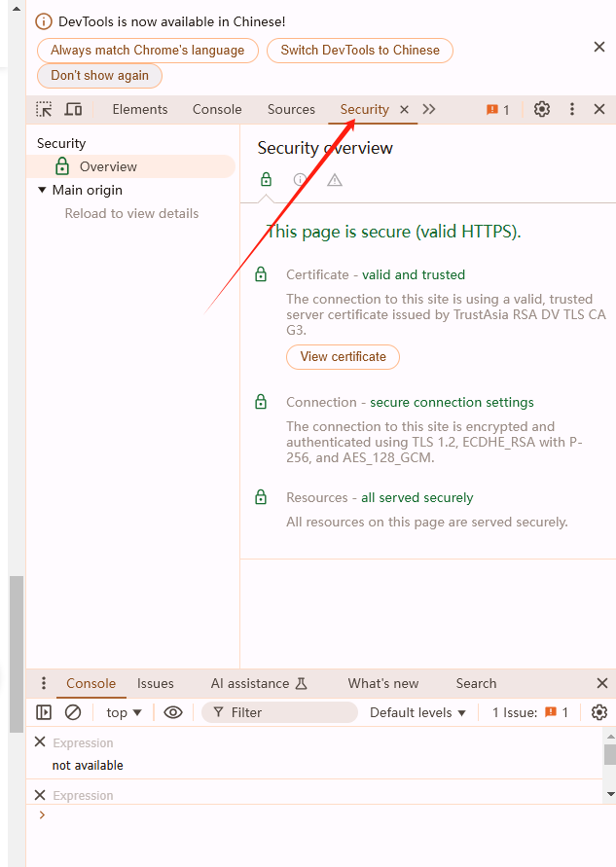Image resolution: width=616 pixels, height=867 pixels.
Task: Select the info circle summary icon
Action: coord(300,180)
